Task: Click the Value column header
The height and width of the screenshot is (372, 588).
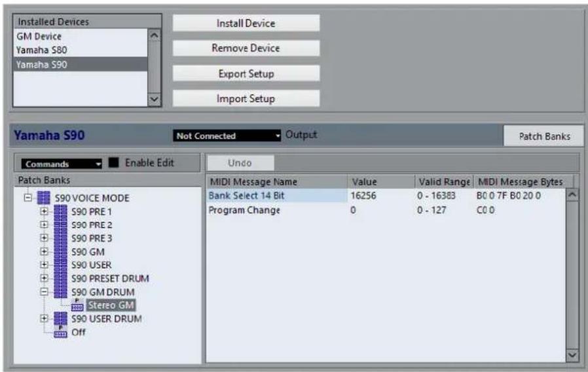Action: (381, 182)
